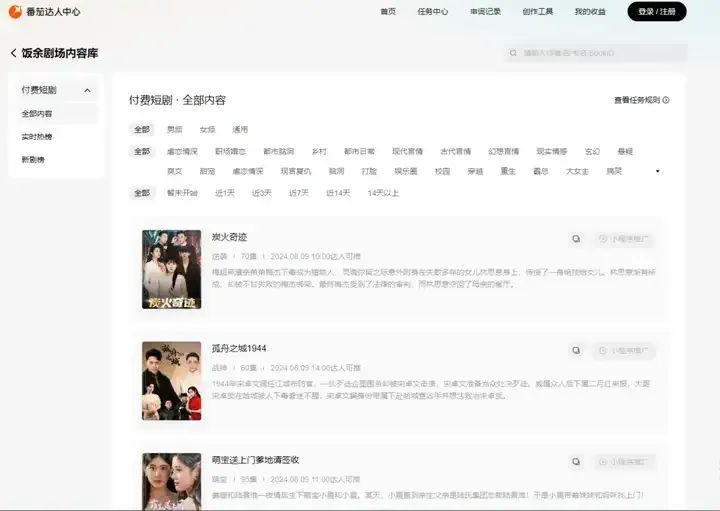Image resolution: width=720 pixels, height=511 pixels.
Task: Filter by 娱乐圈 tag
Action: (x=406, y=171)
